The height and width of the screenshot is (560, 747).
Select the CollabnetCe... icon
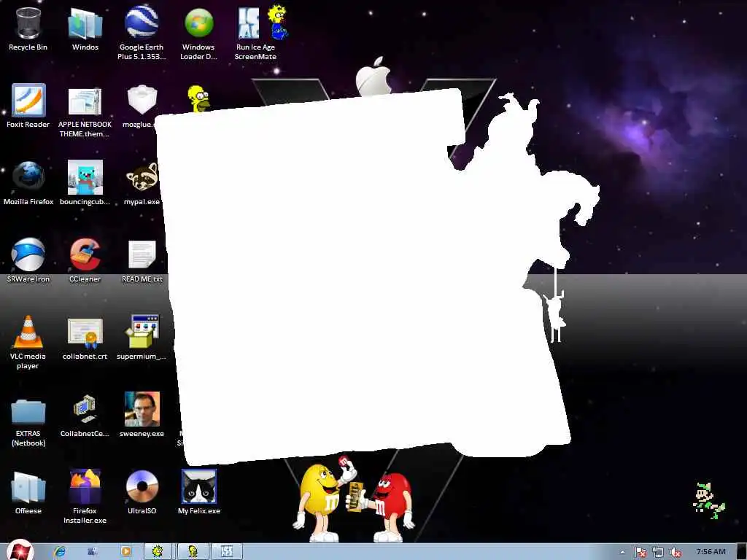coord(85,416)
